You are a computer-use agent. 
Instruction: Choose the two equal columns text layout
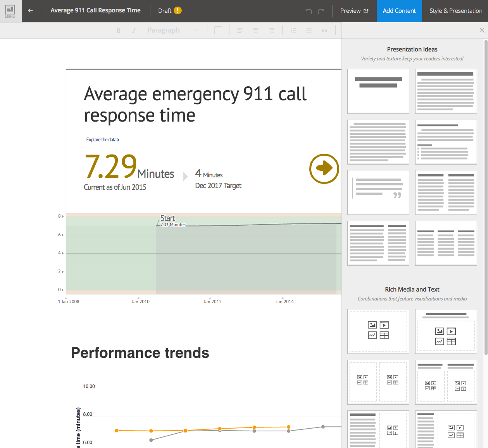(x=446, y=192)
